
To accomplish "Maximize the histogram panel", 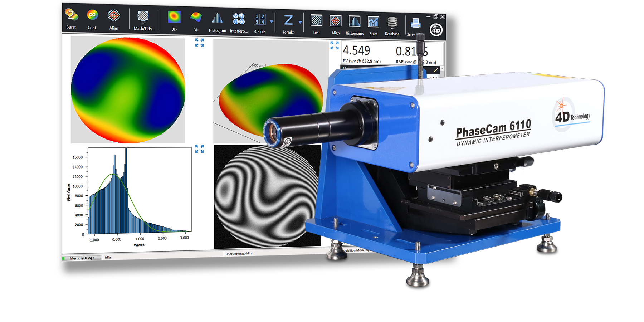I will point(199,149).
